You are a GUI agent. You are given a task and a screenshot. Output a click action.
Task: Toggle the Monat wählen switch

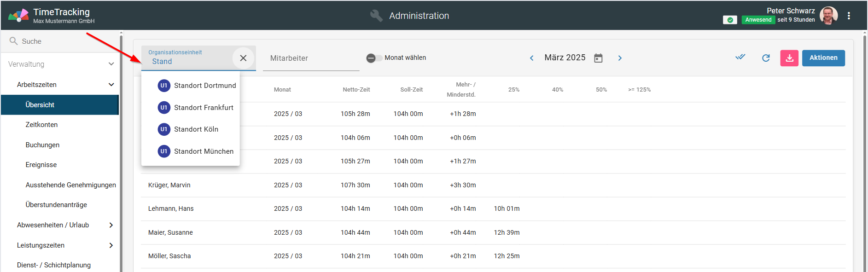pyautogui.click(x=374, y=58)
